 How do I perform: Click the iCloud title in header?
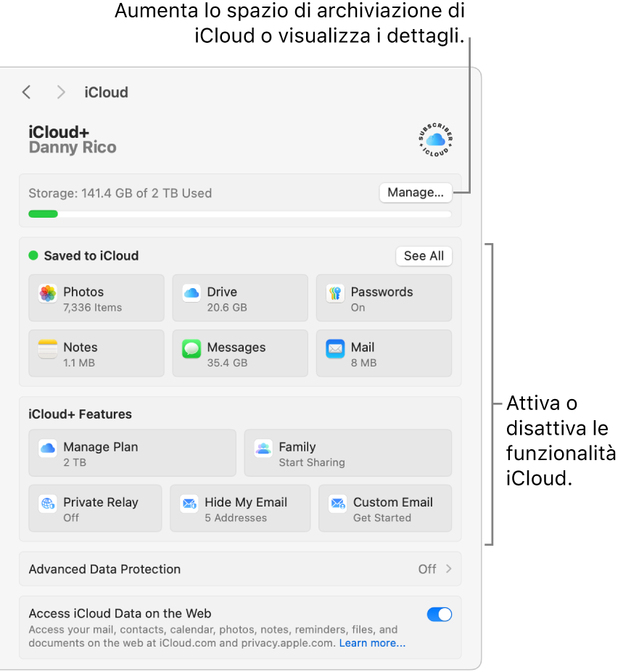coord(106,93)
